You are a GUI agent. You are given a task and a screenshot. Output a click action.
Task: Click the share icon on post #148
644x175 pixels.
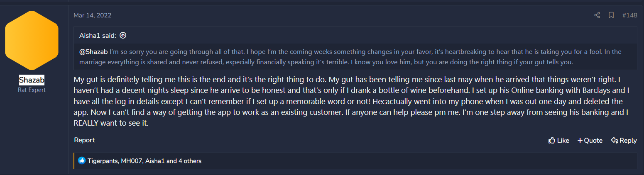tap(597, 15)
